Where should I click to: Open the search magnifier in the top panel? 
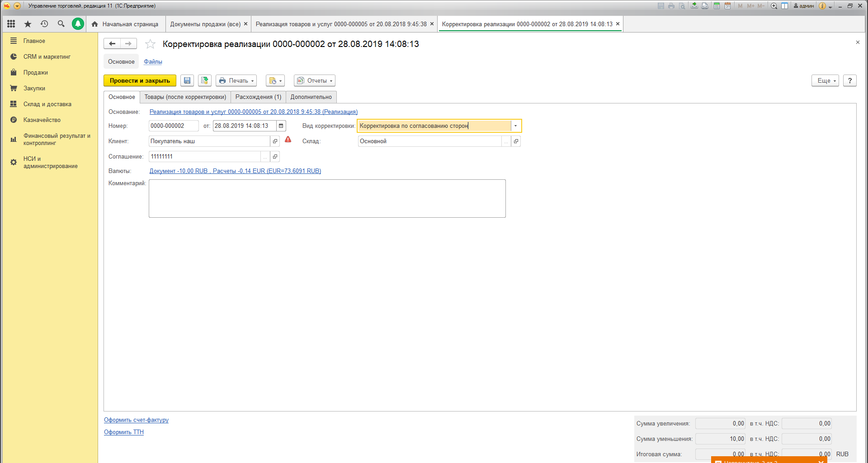coord(61,24)
